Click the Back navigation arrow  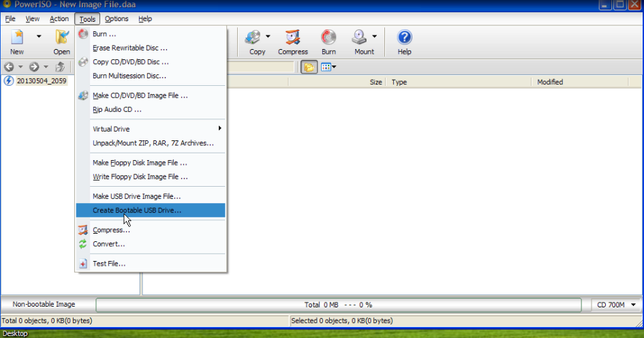9,67
